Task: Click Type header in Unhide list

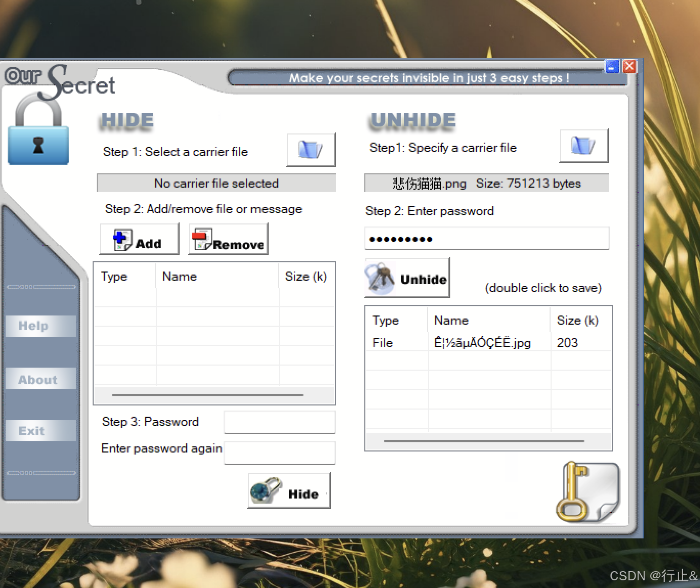Action: tap(397, 321)
